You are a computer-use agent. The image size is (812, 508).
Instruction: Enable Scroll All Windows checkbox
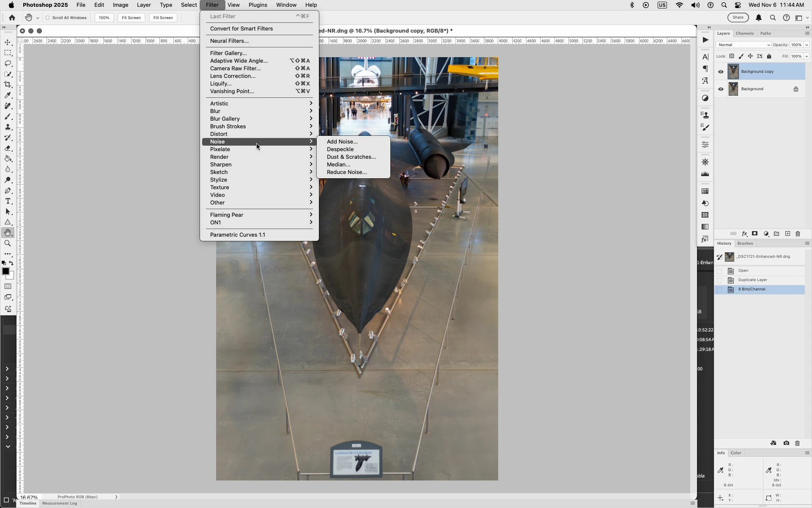[48, 18]
